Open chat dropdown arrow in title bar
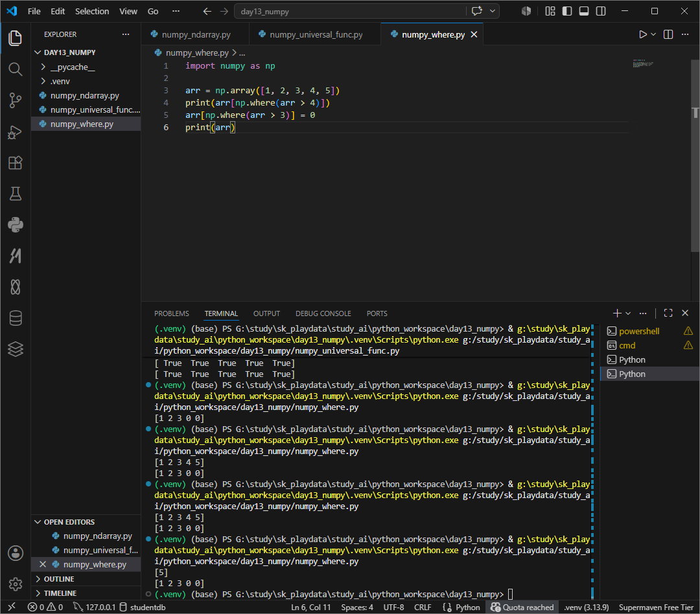This screenshot has height=614, width=700. [x=492, y=11]
